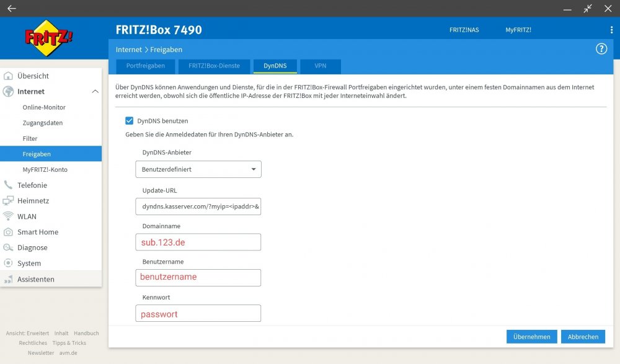The width and height of the screenshot is (620, 364).
Task: Click Freigaben in the breadcrumb
Action: [166, 50]
